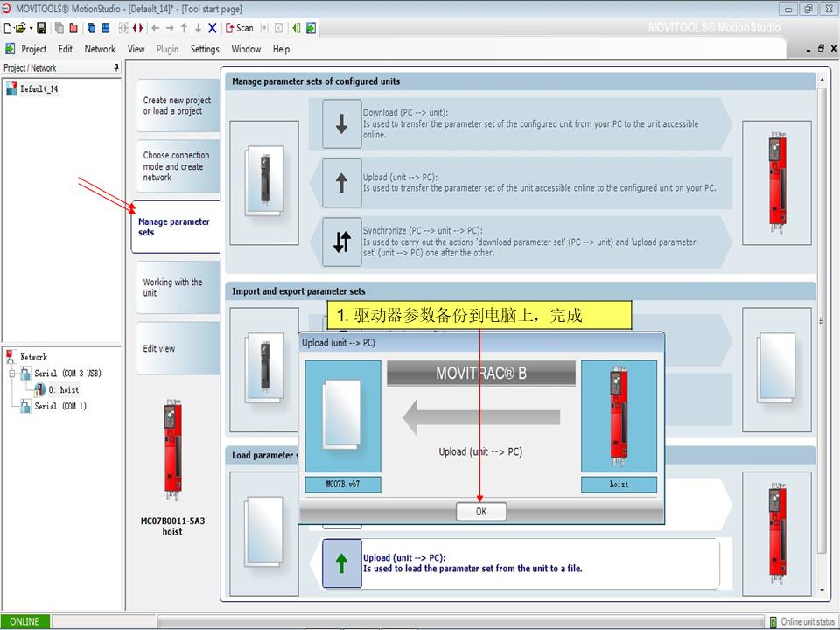Click the Synchronize up-down arrows icon
Screen dimensions: 840x630
[341, 241]
